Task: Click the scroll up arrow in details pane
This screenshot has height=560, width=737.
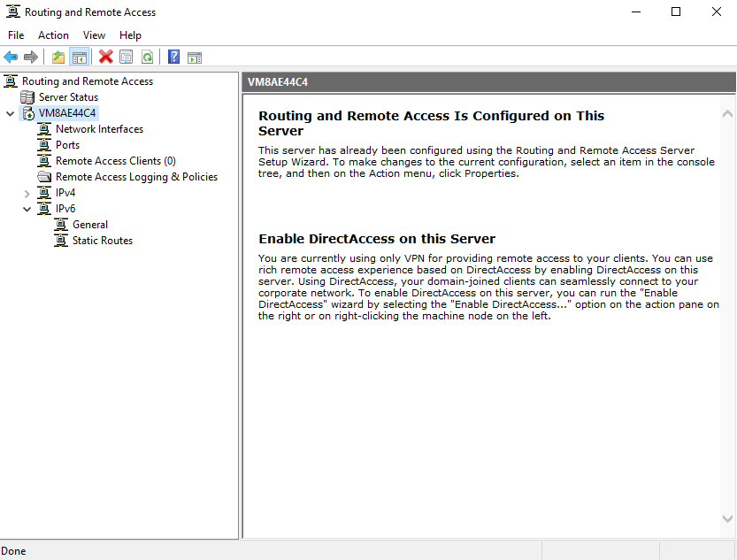Action: (x=727, y=114)
